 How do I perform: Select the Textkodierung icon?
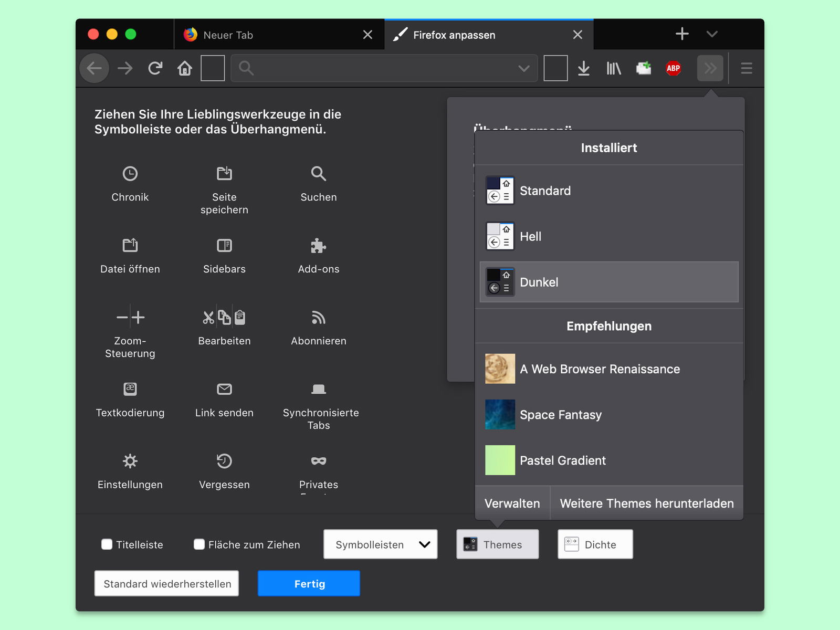130,389
